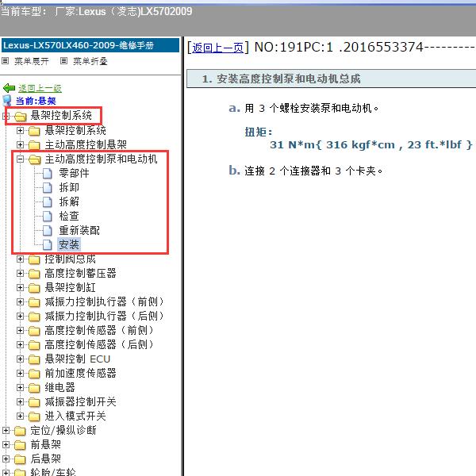The width and height of the screenshot is (476, 476).
Task: Click the 返回上一级 link
Action: coord(40,88)
